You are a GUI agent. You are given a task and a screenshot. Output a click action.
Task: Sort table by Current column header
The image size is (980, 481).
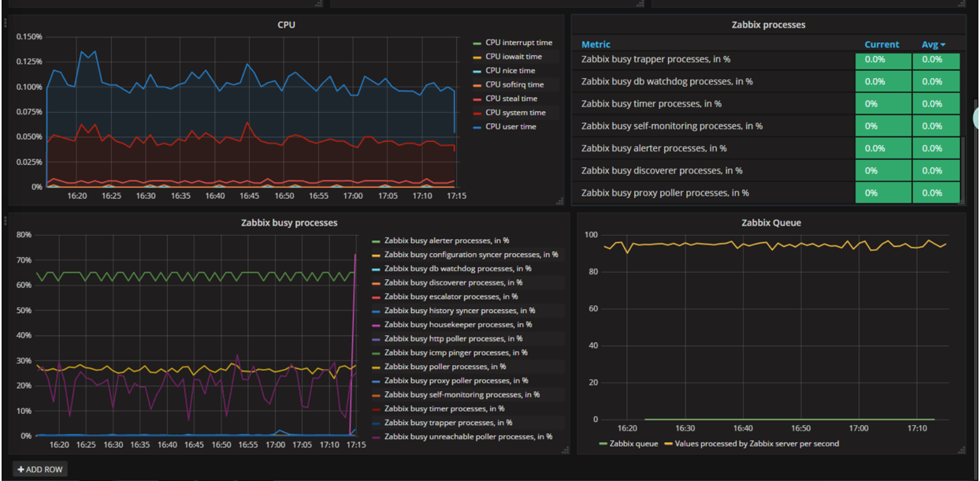(x=882, y=45)
